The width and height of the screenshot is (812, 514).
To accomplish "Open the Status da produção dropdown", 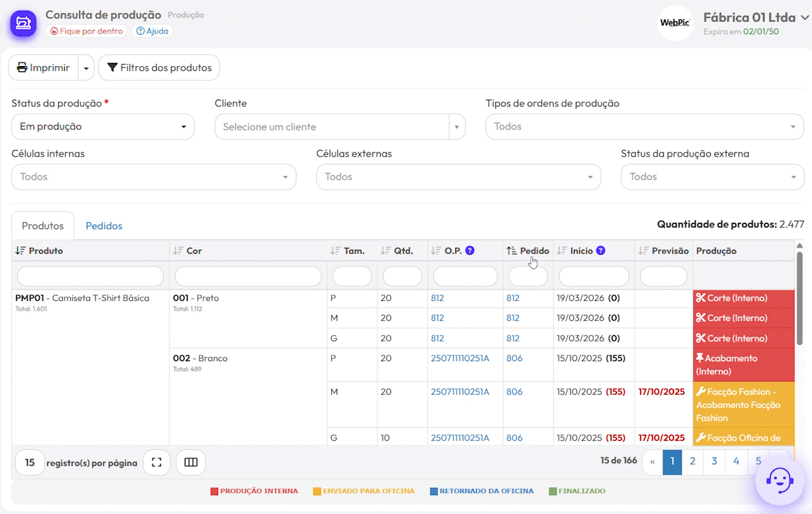I will [103, 127].
